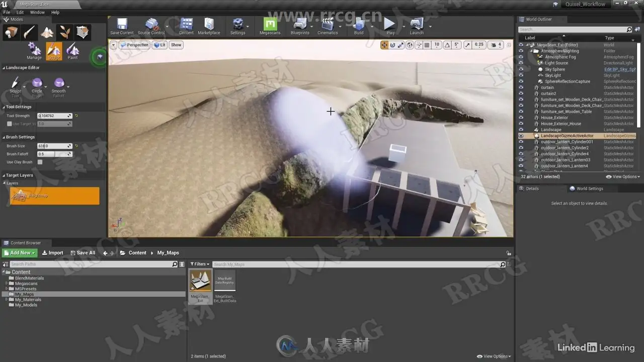Click the Import button in Content Browser
644x362 pixels.
(52, 253)
